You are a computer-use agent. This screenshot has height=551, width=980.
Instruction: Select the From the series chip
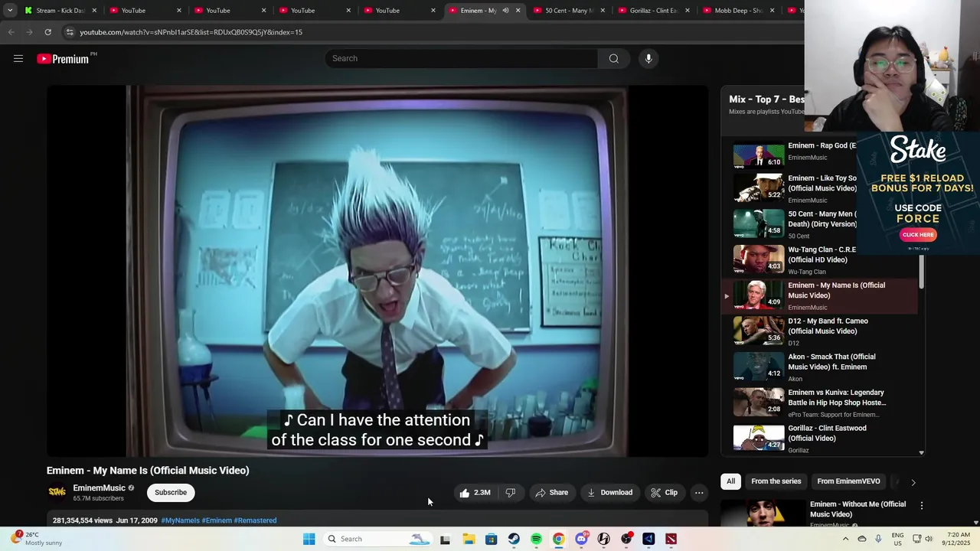pyautogui.click(x=776, y=481)
